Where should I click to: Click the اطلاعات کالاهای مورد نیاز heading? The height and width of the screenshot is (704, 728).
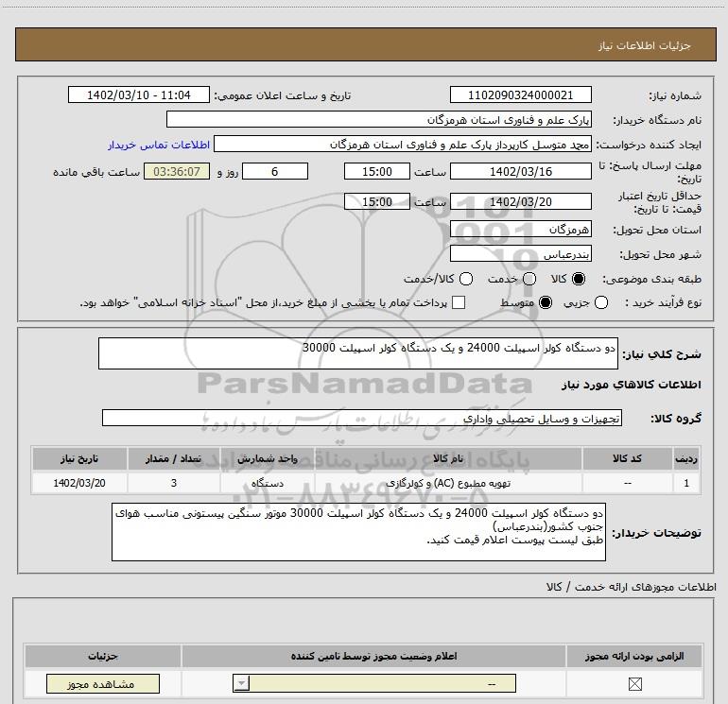631,385
